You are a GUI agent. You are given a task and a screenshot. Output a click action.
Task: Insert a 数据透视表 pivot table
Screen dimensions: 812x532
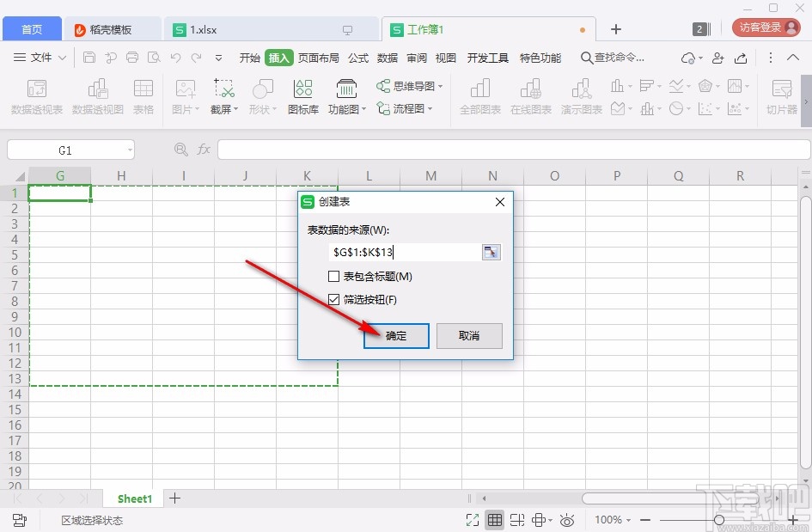pyautogui.click(x=35, y=95)
